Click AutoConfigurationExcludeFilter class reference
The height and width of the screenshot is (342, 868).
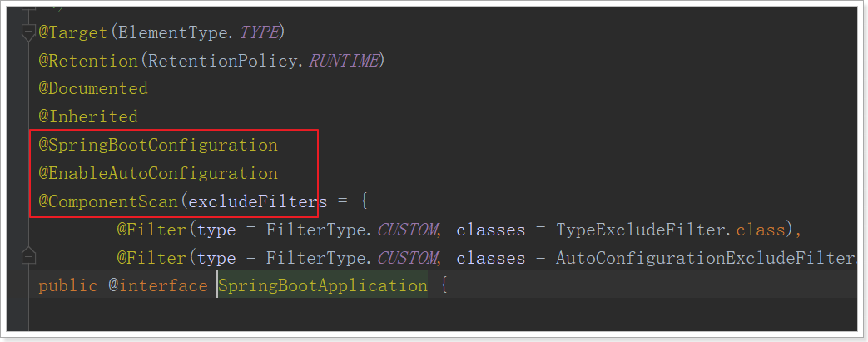pos(705,259)
